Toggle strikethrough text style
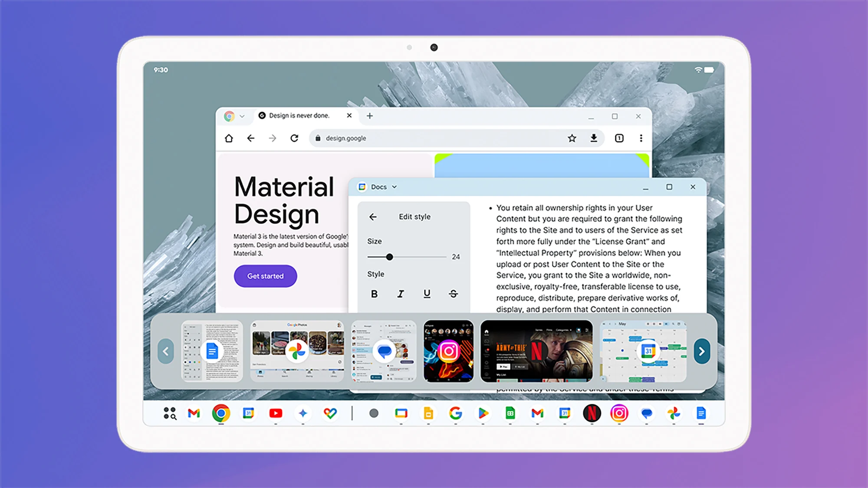The height and width of the screenshot is (488, 868). pyautogui.click(x=453, y=294)
